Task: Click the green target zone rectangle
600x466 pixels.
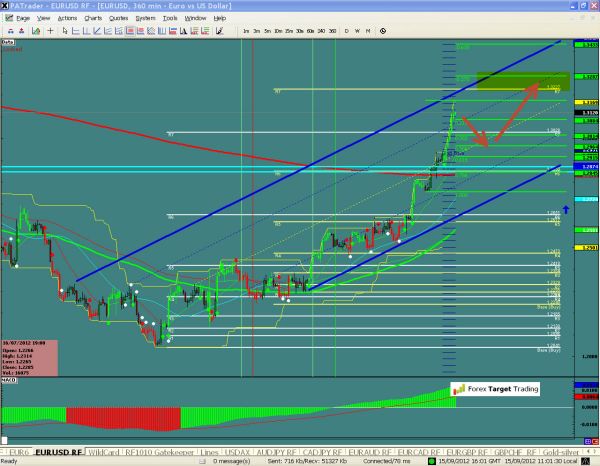Action: [523, 80]
